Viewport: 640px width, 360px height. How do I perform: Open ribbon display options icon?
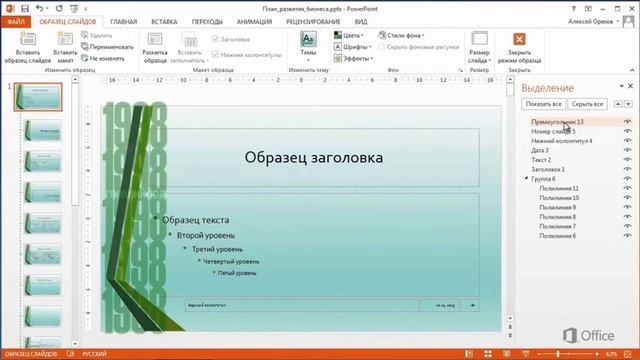point(588,9)
